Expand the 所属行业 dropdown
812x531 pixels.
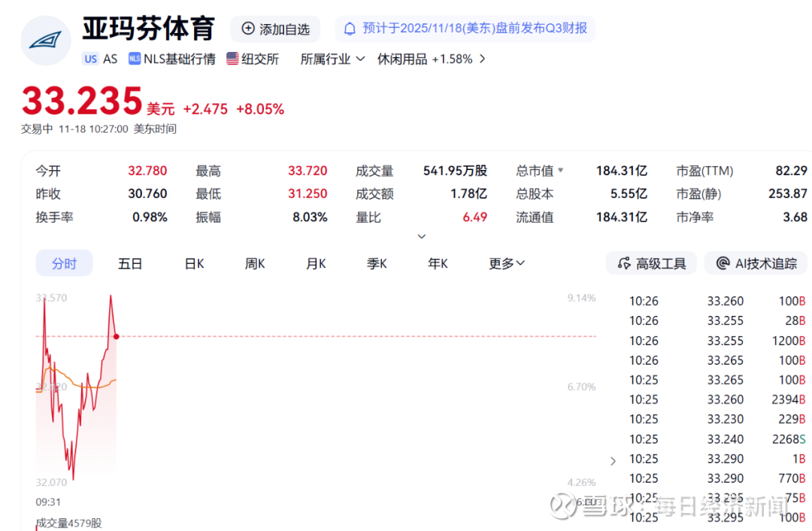coord(332,59)
